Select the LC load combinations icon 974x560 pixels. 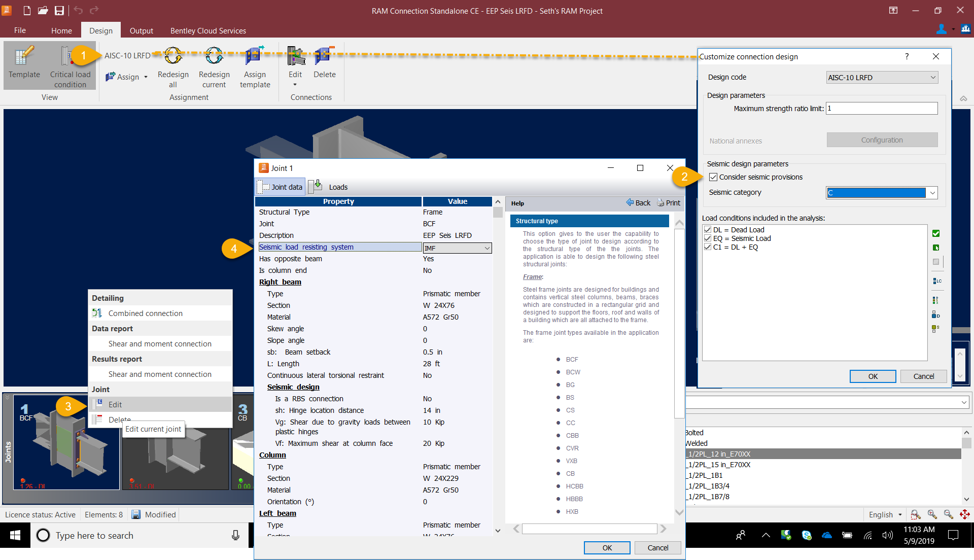coord(936,281)
